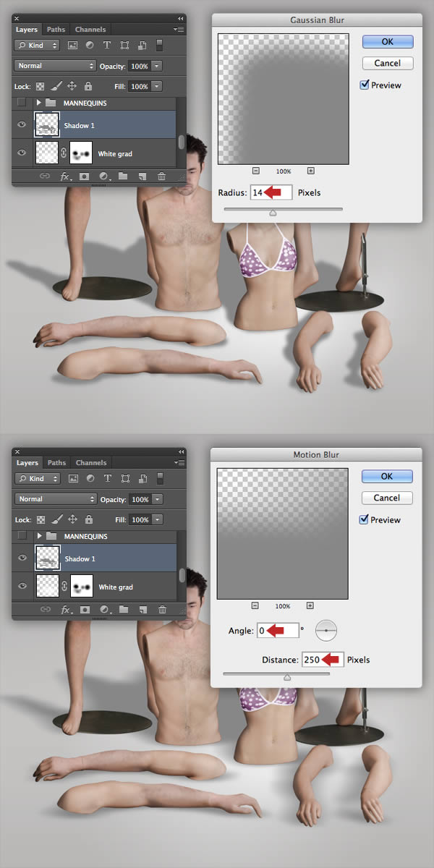The image size is (434, 868).
Task: Create new group folder icon in Layers panel beside Gaussian Blur
Action: point(123,176)
